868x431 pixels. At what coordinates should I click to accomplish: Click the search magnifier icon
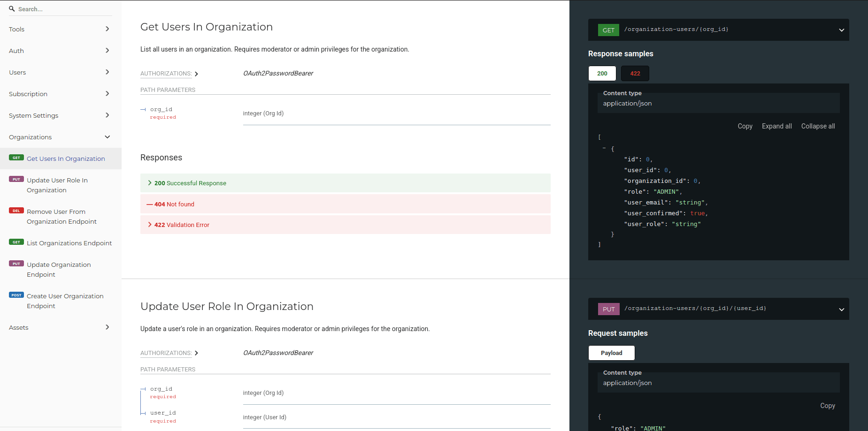(x=12, y=9)
